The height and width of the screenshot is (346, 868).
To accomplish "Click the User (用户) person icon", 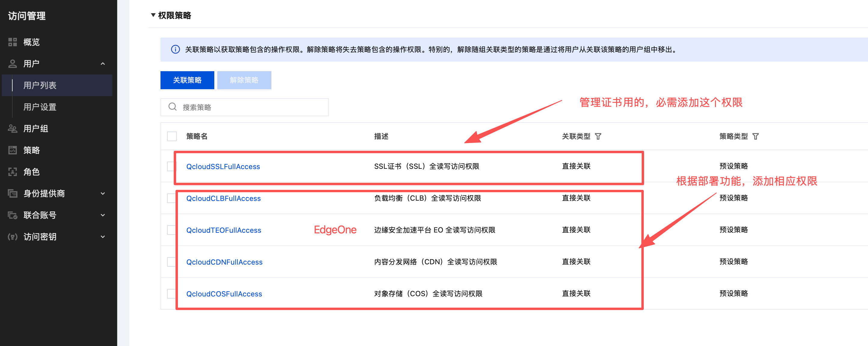I will (12, 64).
